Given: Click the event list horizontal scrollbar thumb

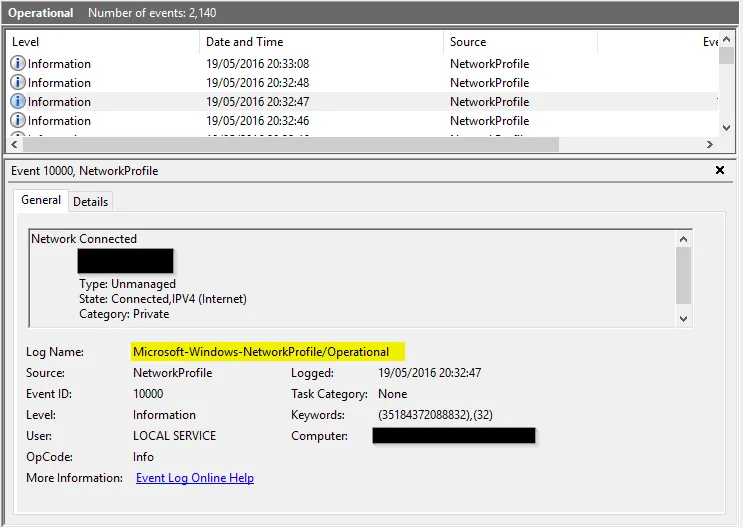Looking at the screenshot, I should [x=291, y=145].
